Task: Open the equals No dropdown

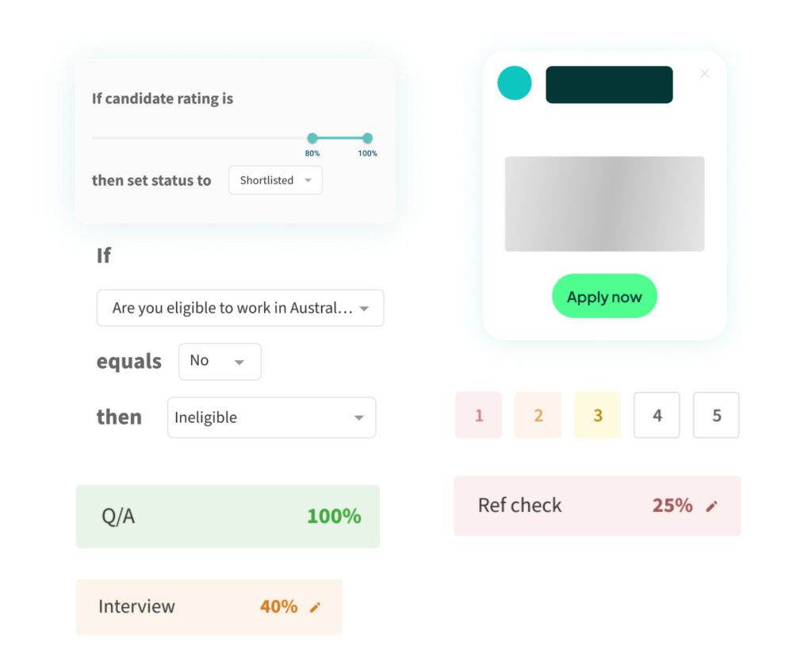Action: 220,362
